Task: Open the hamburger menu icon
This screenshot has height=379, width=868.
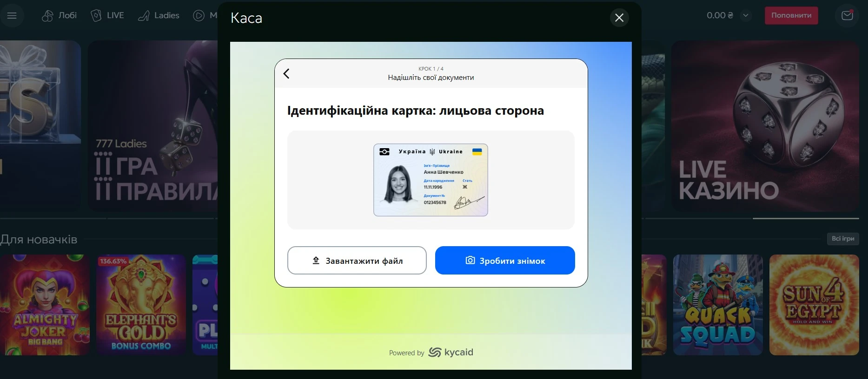Action: [12, 15]
